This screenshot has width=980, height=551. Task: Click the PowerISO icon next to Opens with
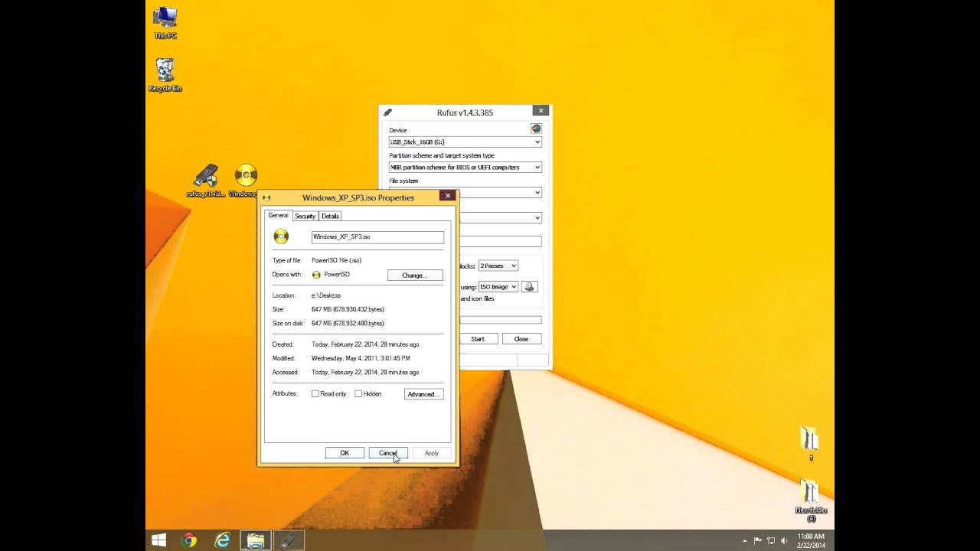pyautogui.click(x=316, y=275)
